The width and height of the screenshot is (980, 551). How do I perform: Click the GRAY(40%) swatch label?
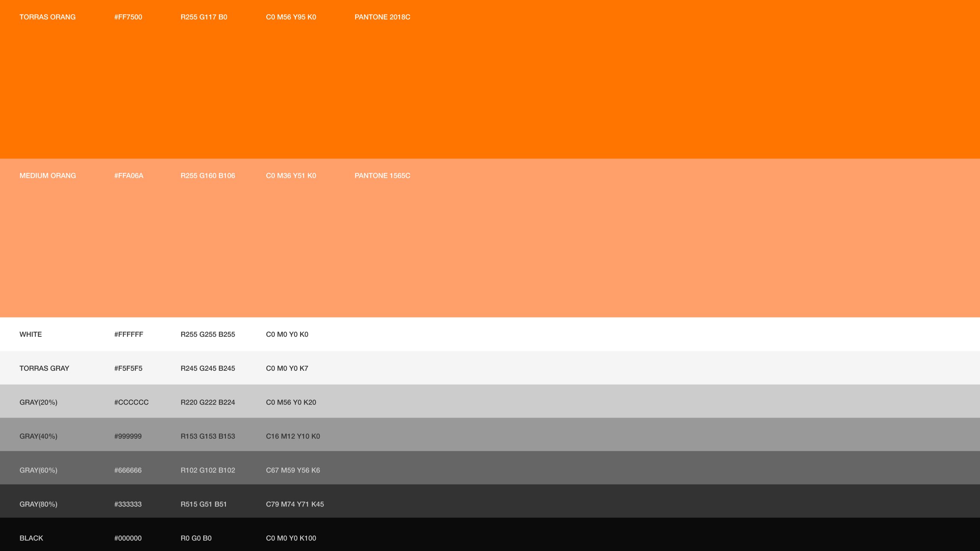(38, 437)
